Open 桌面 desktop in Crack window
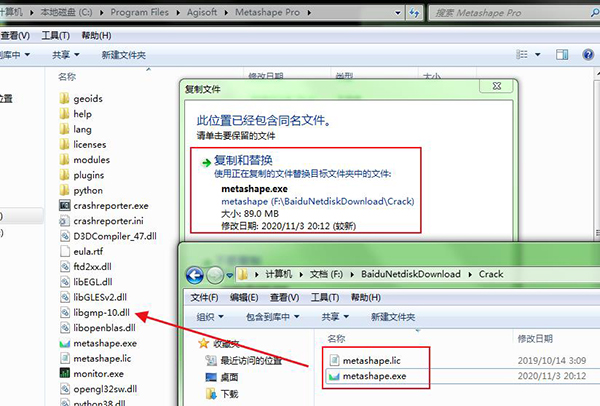 (222, 377)
